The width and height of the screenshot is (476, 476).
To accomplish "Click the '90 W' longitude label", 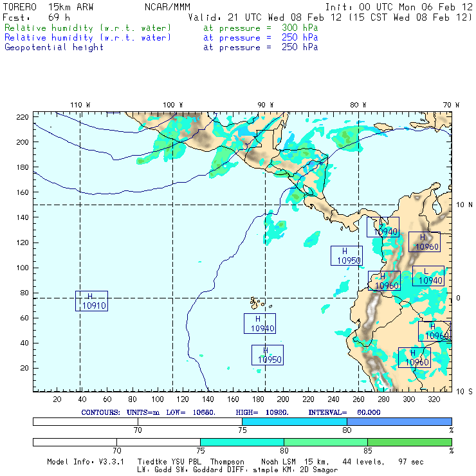I will (x=265, y=105).
